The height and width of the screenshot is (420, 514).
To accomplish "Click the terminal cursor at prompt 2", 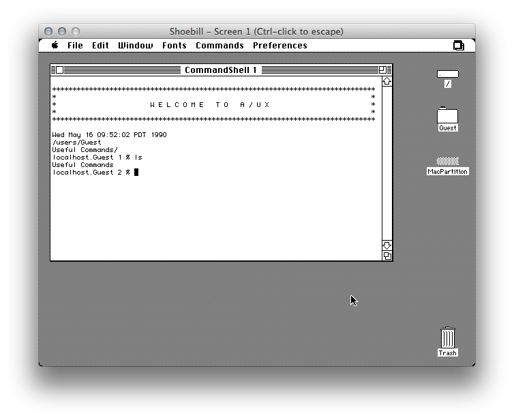I will pyautogui.click(x=136, y=172).
